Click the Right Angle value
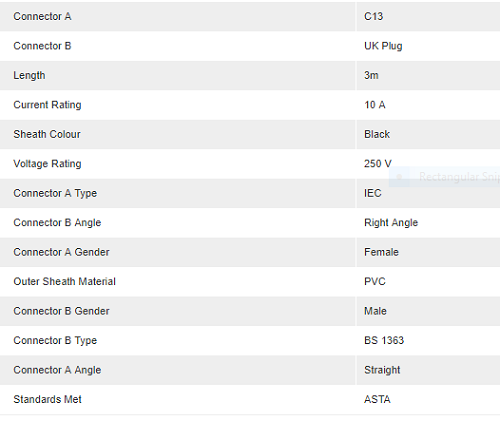This screenshot has height=421, width=500. click(391, 223)
